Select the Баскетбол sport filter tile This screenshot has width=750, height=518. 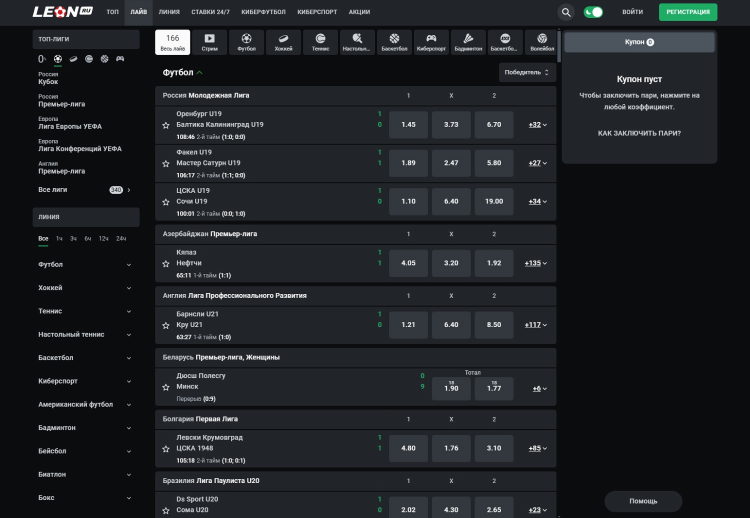(x=394, y=42)
